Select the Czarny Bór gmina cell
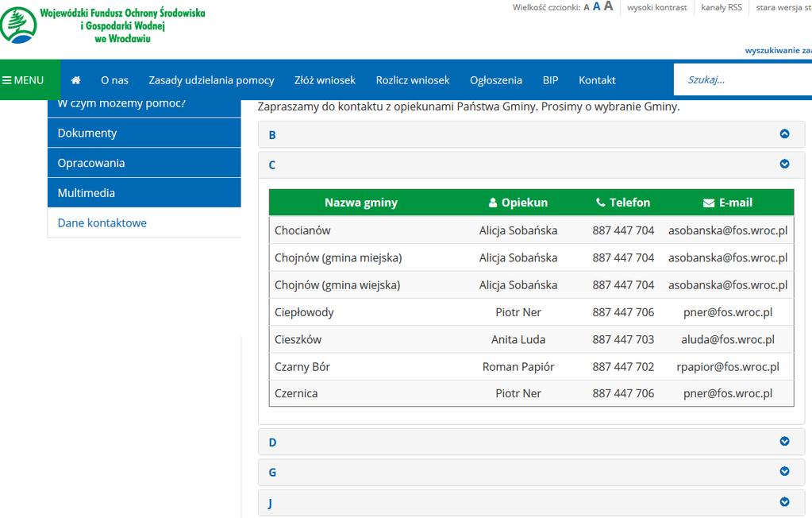This screenshot has width=812, height=518. pyautogui.click(x=302, y=366)
